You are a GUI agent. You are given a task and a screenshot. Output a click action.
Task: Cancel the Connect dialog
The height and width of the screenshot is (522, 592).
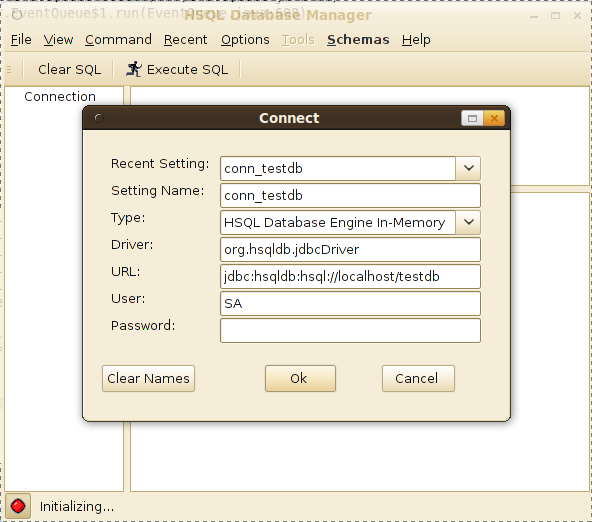pyautogui.click(x=418, y=378)
